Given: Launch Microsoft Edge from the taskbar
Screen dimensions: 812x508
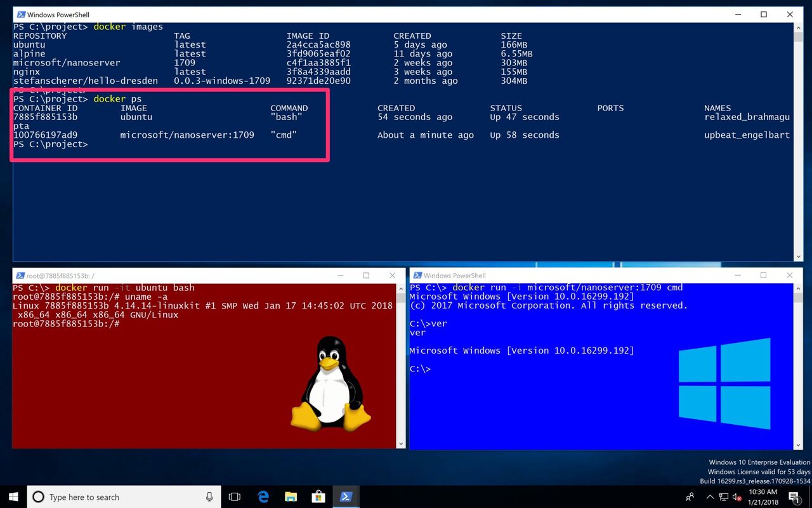Looking at the screenshot, I should pyautogui.click(x=263, y=497).
